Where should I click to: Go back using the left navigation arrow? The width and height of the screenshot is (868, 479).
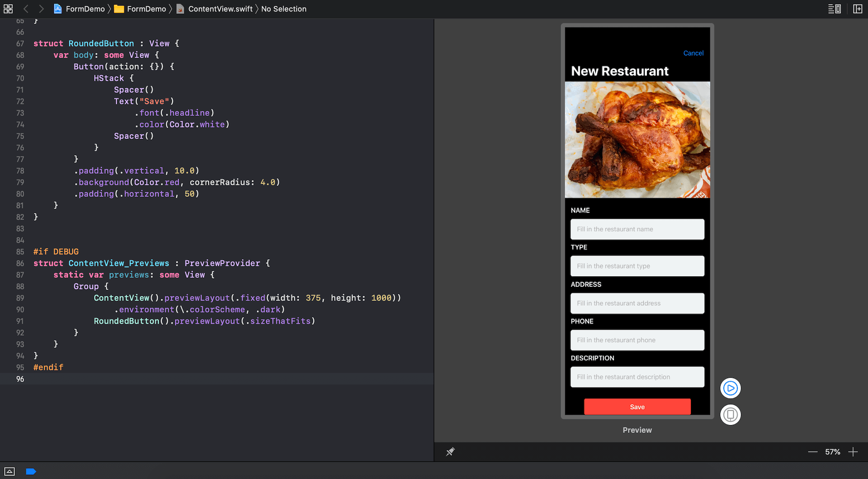click(x=26, y=9)
